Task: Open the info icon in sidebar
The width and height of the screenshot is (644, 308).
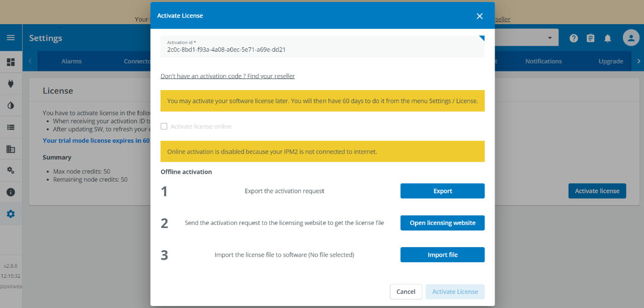Action: [11, 192]
